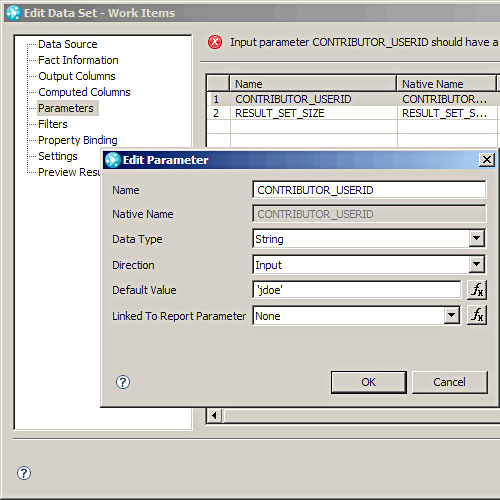Screen dimensions: 500x500
Task: Click the Native Name column header
Action: coord(446,84)
